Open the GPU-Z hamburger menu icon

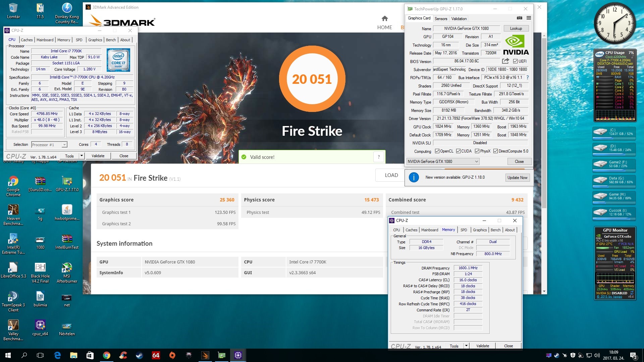[529, 18]
